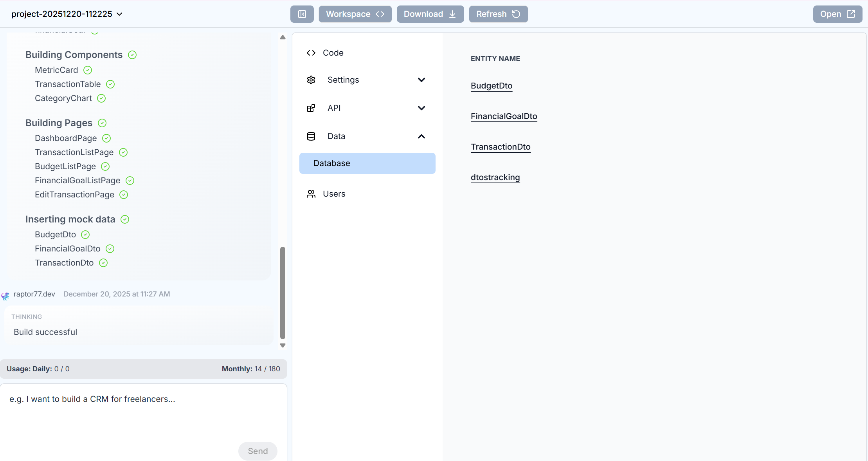The width and height of the screenshot is (868, 461).
Task: Click the Settings gear icon
Action: click(x=311, y=80)
